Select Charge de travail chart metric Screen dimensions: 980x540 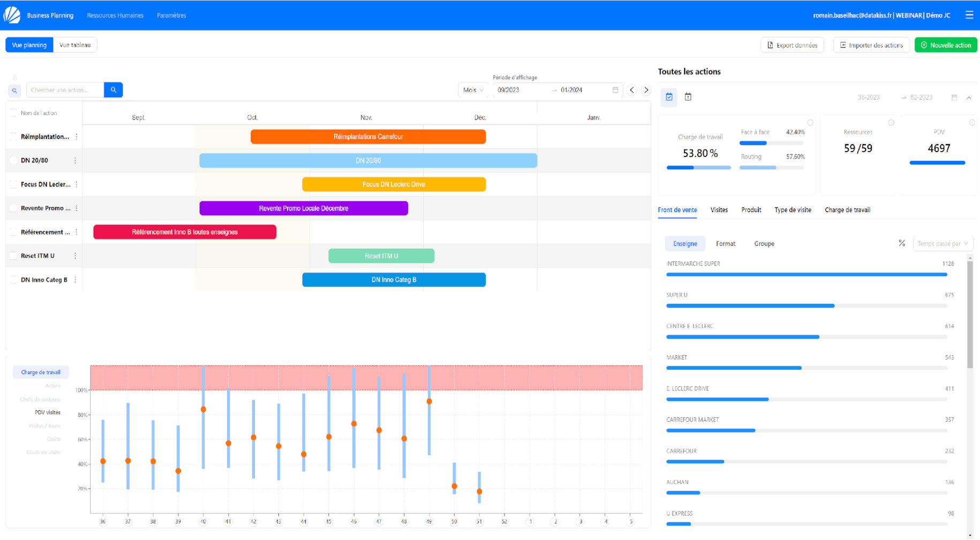[x=41, y=372]
